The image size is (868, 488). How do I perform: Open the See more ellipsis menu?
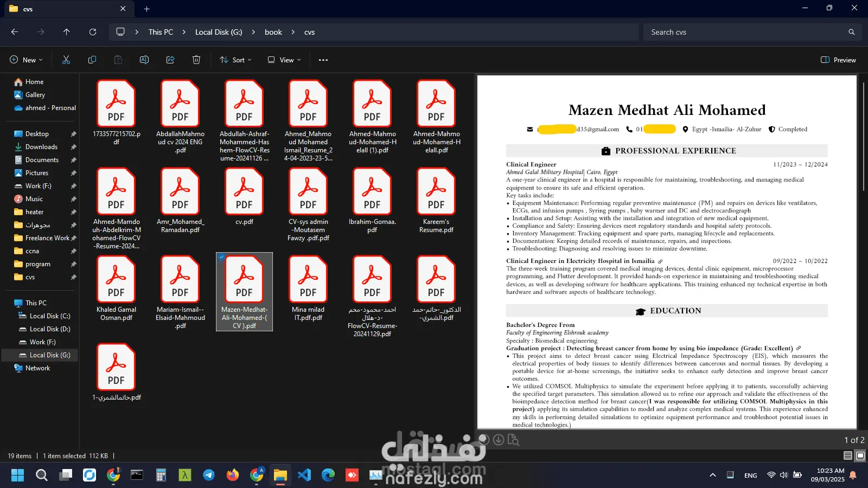[323, 60]
